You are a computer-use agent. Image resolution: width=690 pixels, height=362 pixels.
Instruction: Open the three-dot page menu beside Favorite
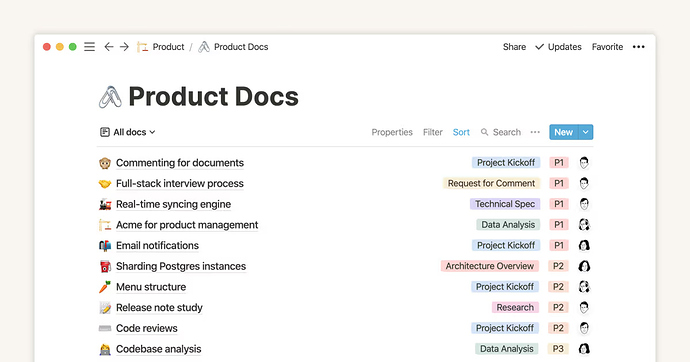pos(639,47)
